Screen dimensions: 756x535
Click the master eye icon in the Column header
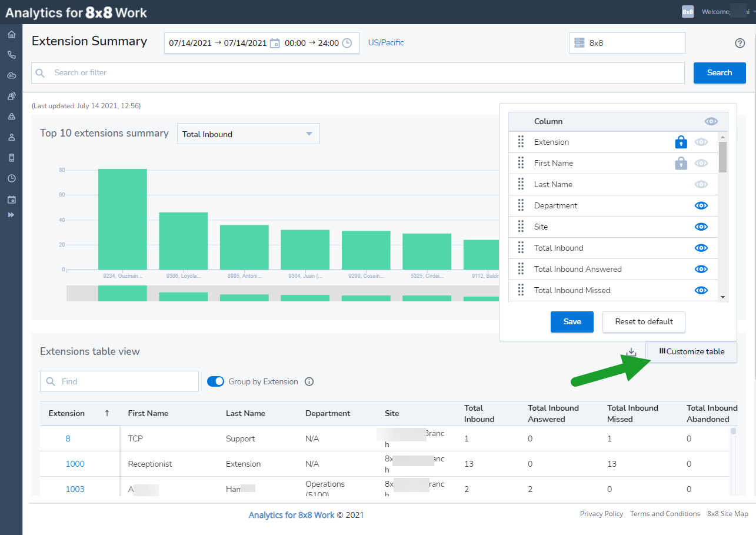711,121
